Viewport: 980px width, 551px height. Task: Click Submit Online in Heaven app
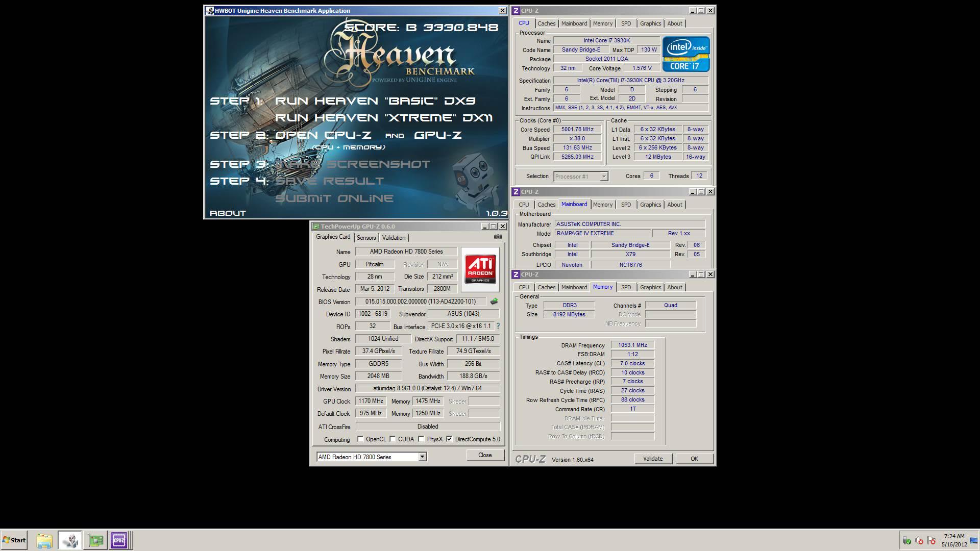(x=334, y=198)
